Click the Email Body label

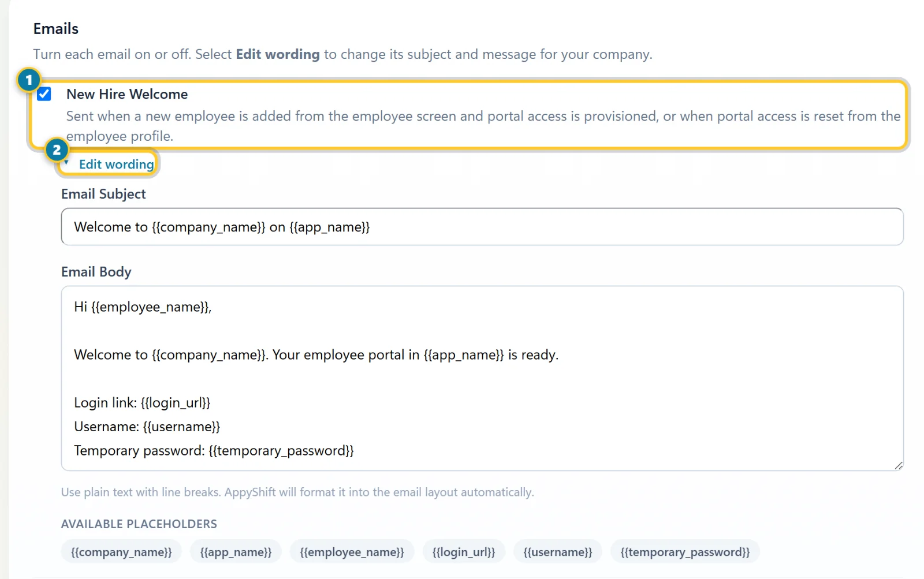pos(96,272)
